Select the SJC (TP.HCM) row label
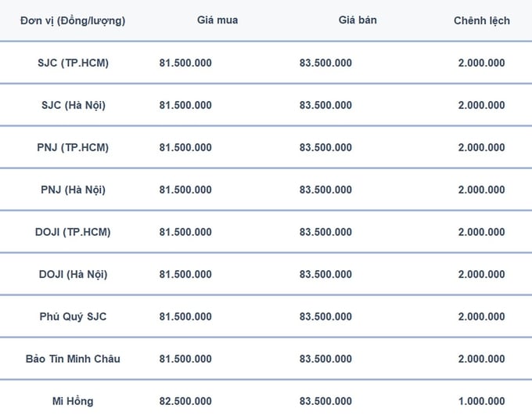Viewport: 532px width, 419px height. coord(73,63)
